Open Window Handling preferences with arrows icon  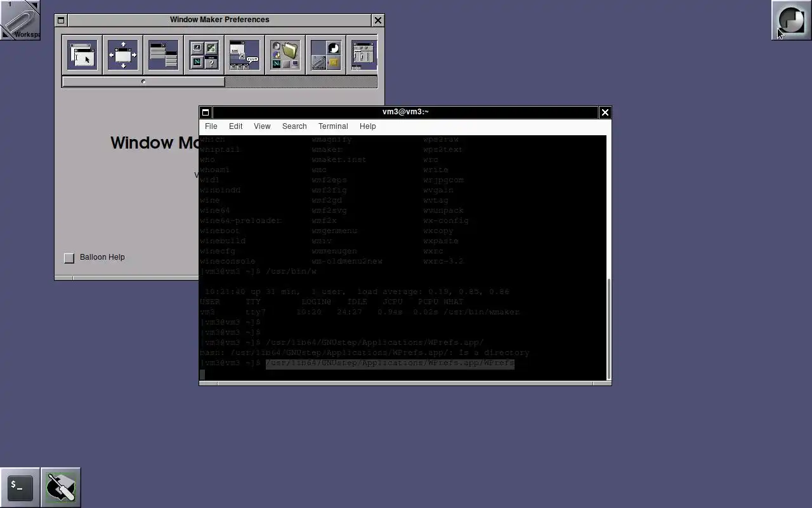[x=123, y=55]
